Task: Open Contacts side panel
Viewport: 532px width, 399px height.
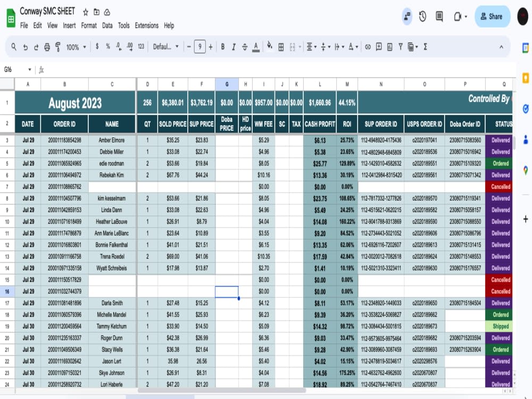Action: 525,139
